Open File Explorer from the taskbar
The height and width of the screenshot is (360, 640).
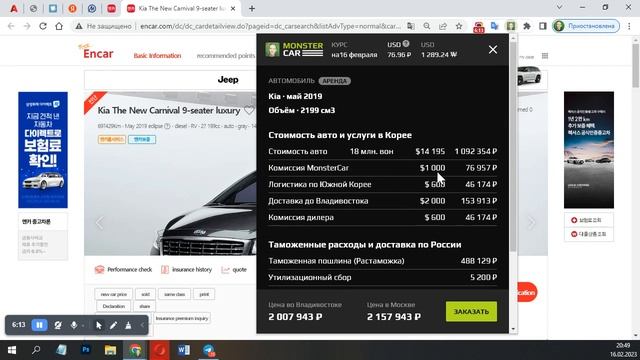click(110, 350)
